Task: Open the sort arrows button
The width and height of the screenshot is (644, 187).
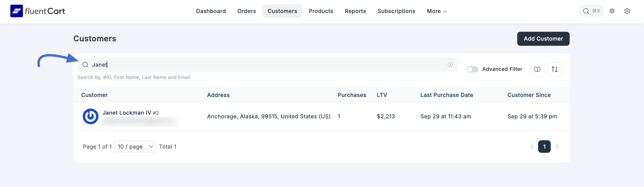Action: coord(554,69)
